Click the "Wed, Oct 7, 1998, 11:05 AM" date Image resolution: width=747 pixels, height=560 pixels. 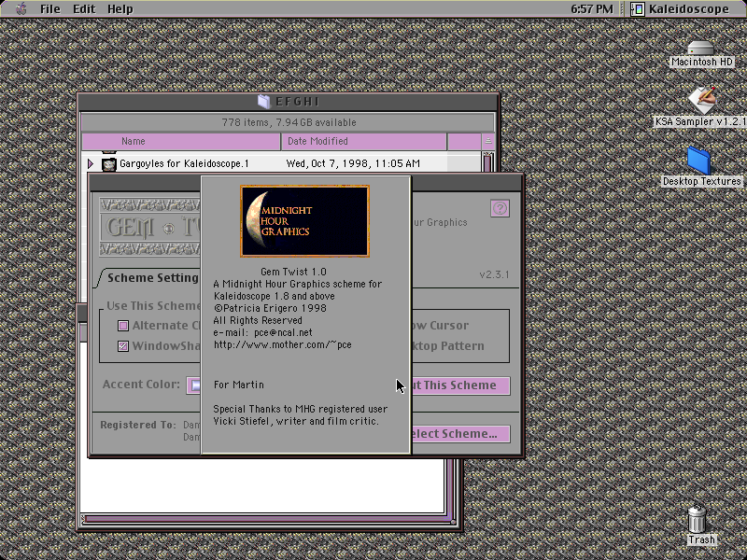[x=353, y=164]
